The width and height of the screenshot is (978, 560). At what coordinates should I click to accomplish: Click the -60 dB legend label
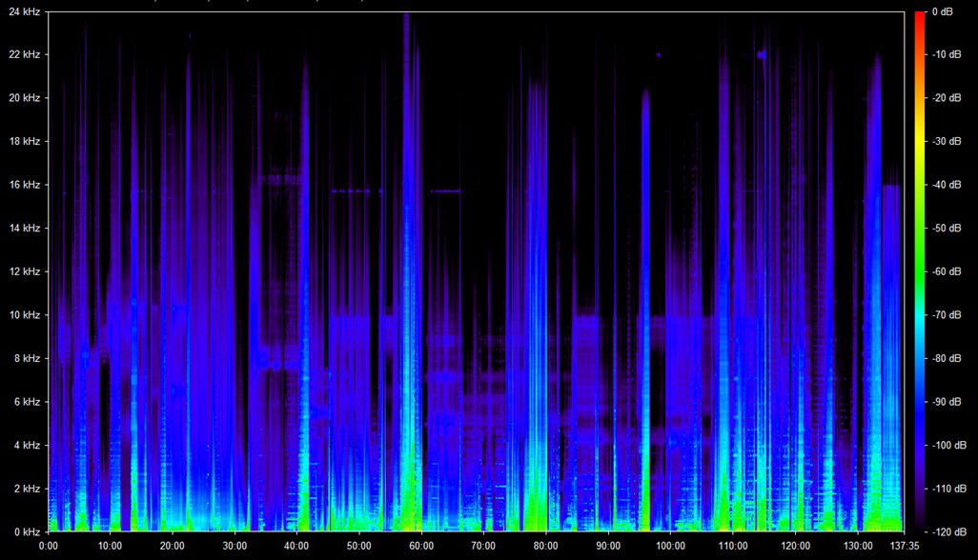click(947, 271)
